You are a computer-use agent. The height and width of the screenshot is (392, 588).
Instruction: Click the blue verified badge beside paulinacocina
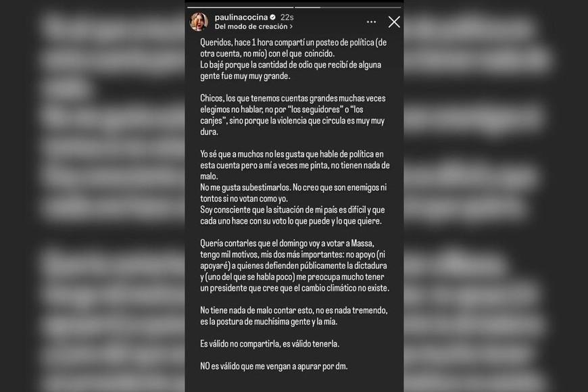[x=273, y=18]
